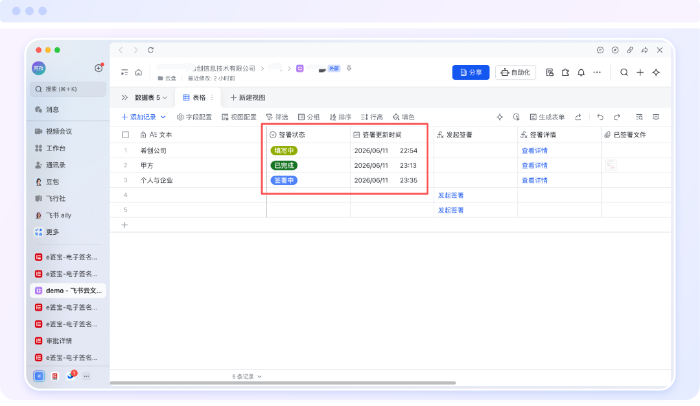Image resolution: width=700 pixels, height=406 pixels.
Task: Click the app icon with the badge 1
Action: 71,375
